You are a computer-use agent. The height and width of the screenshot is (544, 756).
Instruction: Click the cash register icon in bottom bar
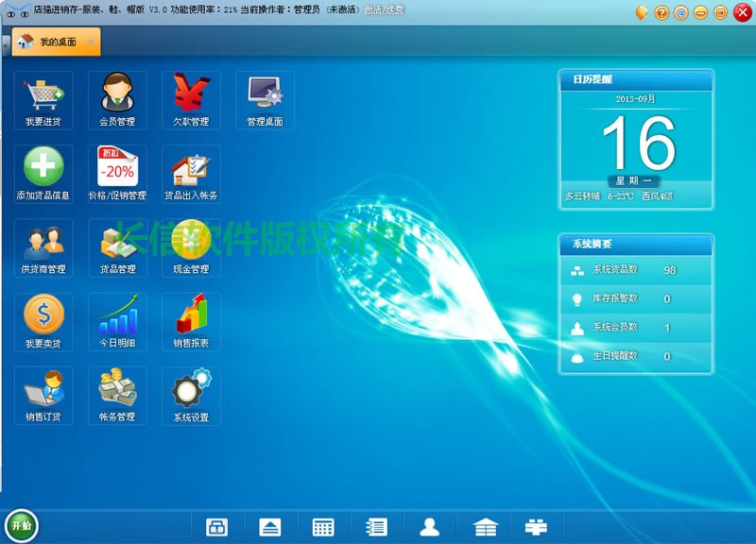click(216, 527)
